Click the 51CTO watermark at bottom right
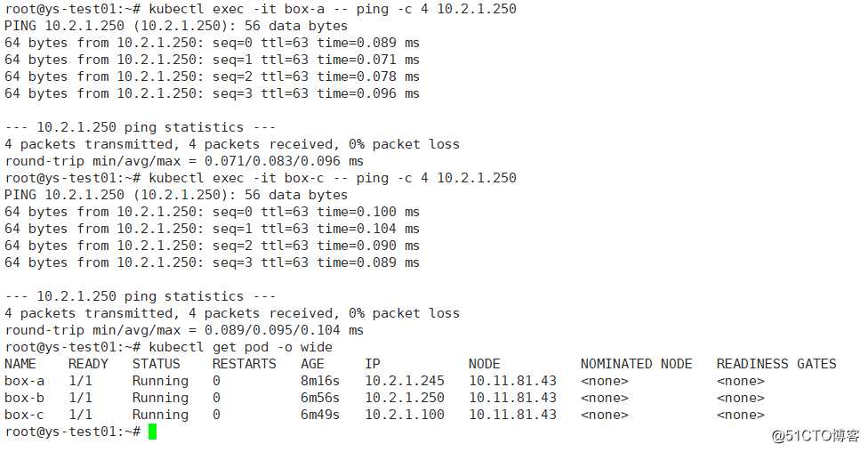Viewport: 868px width, 452px height. (816, 436)
